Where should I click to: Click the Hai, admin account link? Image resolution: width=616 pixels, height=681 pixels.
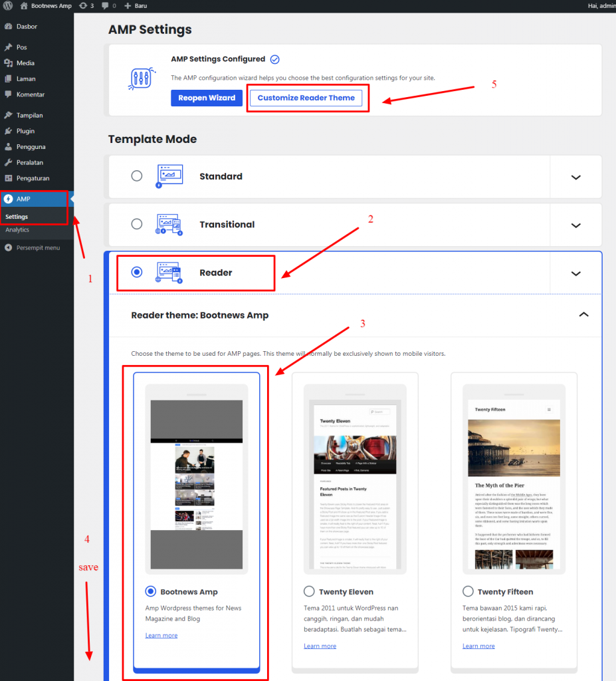coord(601,5)
